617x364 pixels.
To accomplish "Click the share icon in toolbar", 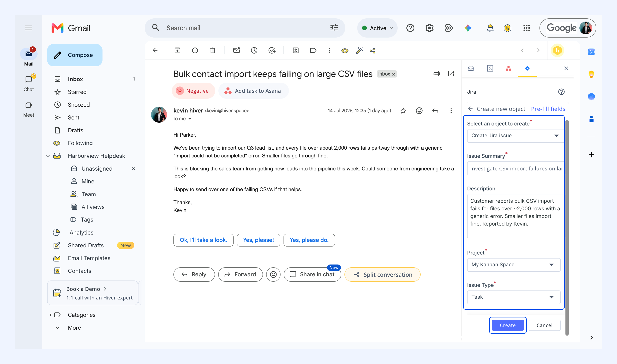I will pos(372,51).
